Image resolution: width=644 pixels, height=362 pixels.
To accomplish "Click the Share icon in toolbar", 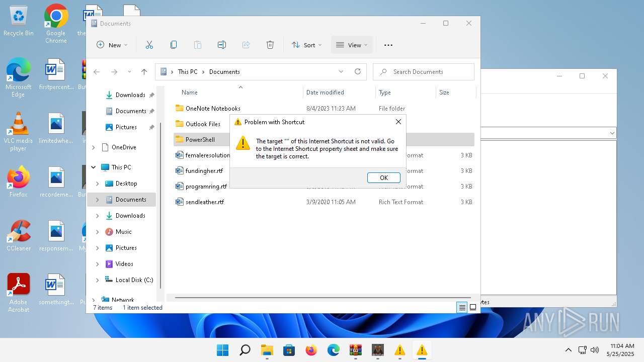I will coord(246,45).
